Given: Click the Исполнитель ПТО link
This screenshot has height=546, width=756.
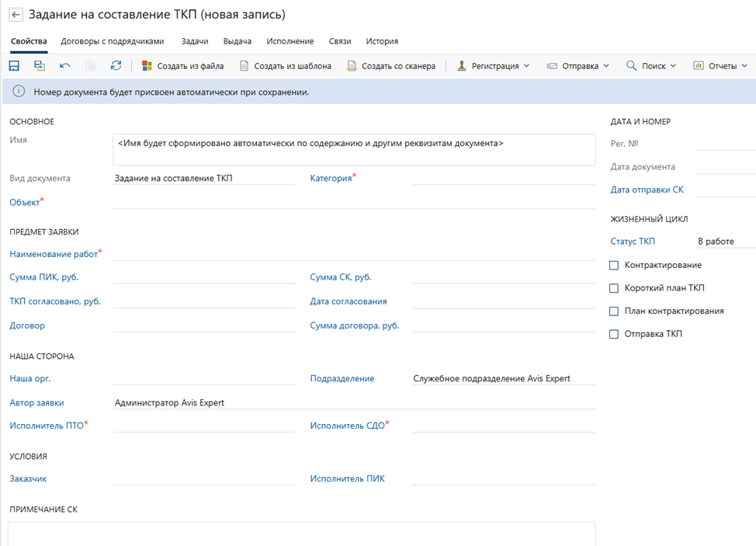Looking at the screenshot, I should coord(47,426).
